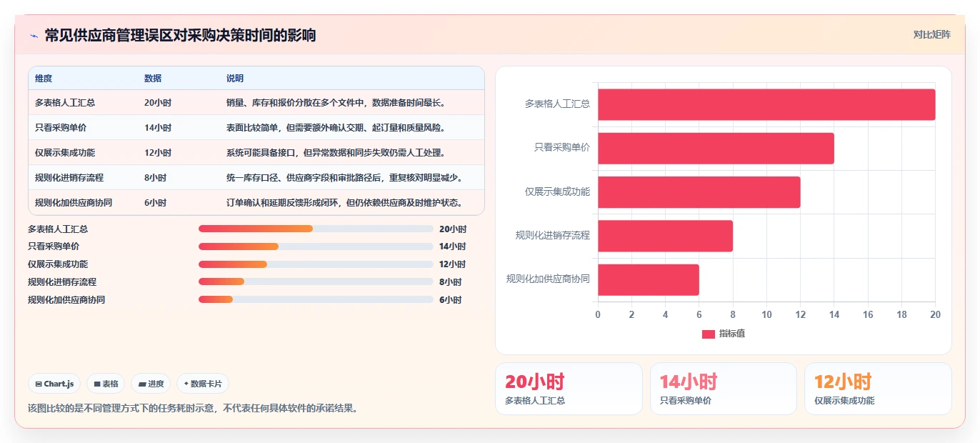
Task: Click the 多表格人工汇总 label in the progress list
Action: tap(58, 229)
